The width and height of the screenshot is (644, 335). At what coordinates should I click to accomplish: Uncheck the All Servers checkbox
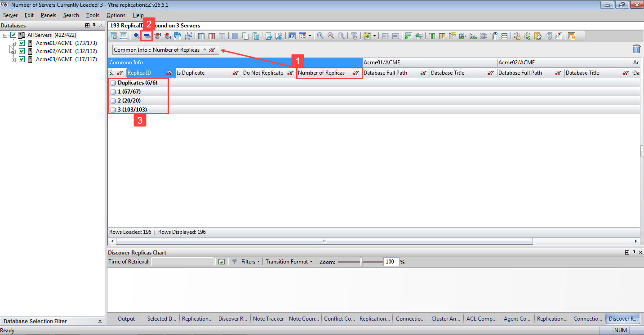pos(13,35)
